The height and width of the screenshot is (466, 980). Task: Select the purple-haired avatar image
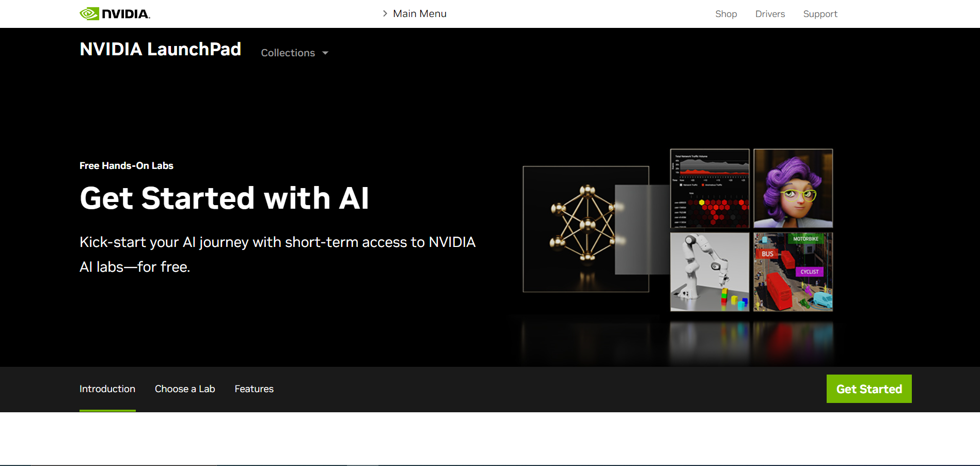pos(793,188)
